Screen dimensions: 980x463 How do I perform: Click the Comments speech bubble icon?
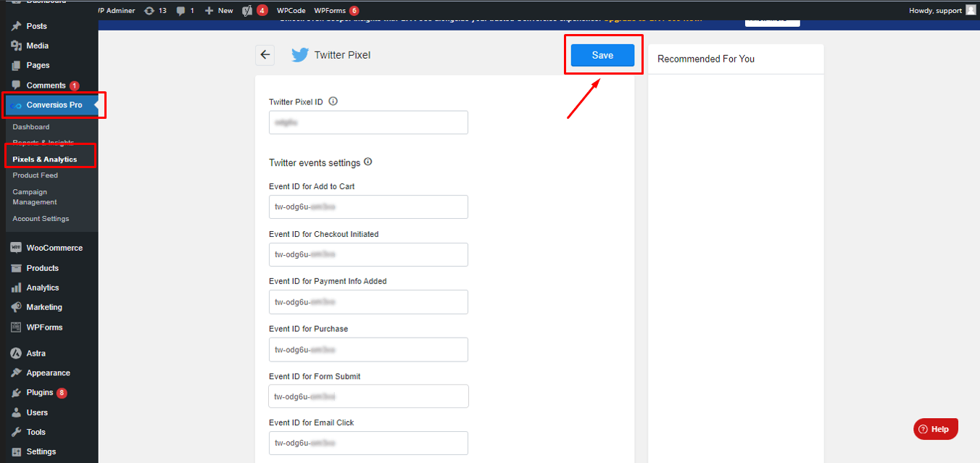click(x=16, y=85)
